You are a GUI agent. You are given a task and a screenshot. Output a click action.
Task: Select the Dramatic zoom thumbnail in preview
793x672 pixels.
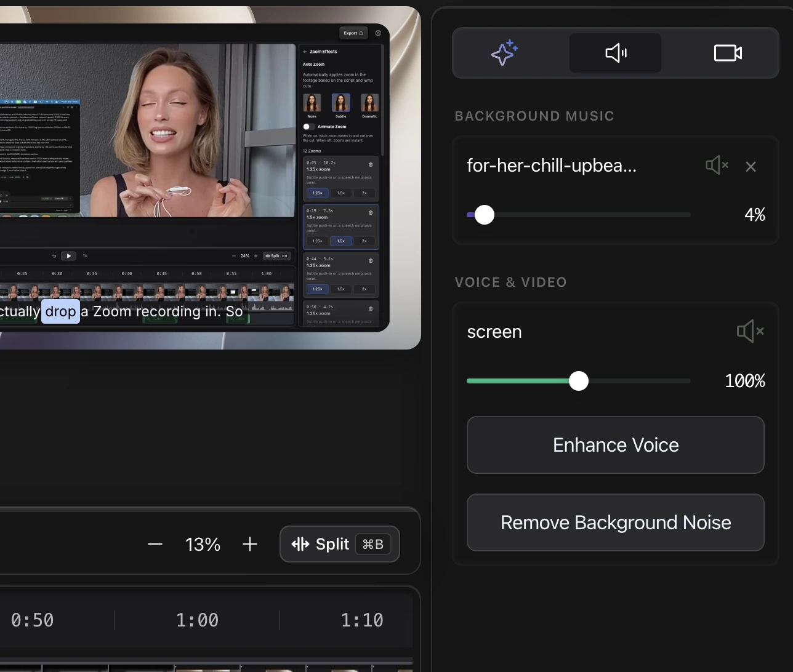pos(369,103)
